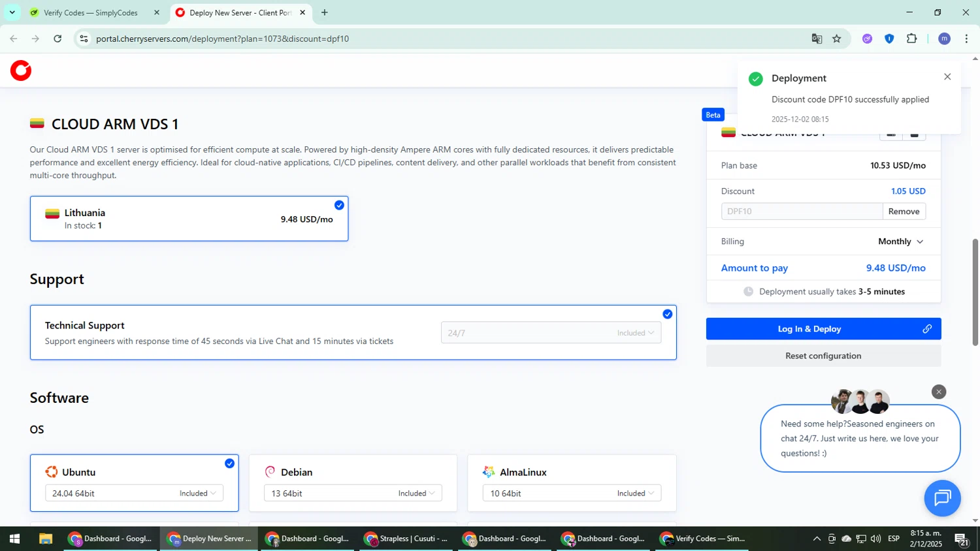Select the Ubuntu OS card
Viewport: 980px width, 551px height.
pos(134,483)
